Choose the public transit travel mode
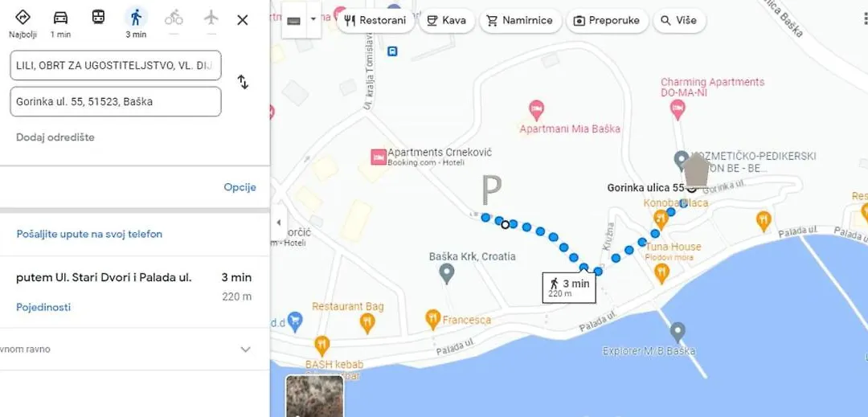 click(99, 17)
